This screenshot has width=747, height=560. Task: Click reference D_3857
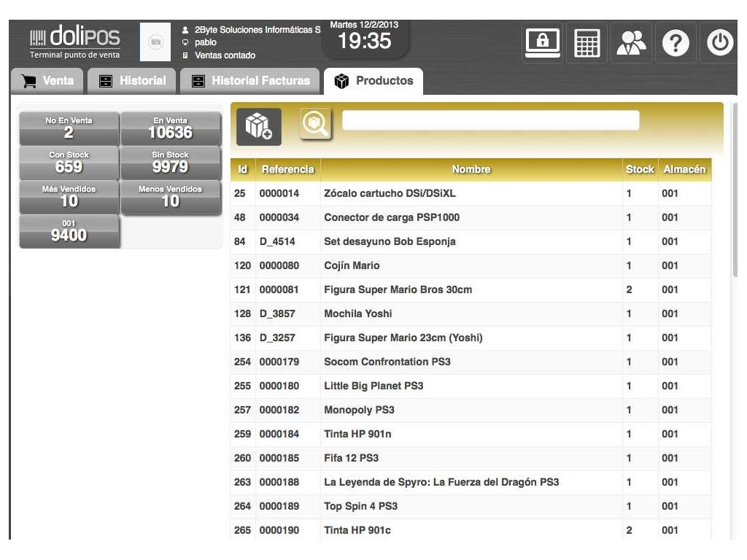pos(277,314)
